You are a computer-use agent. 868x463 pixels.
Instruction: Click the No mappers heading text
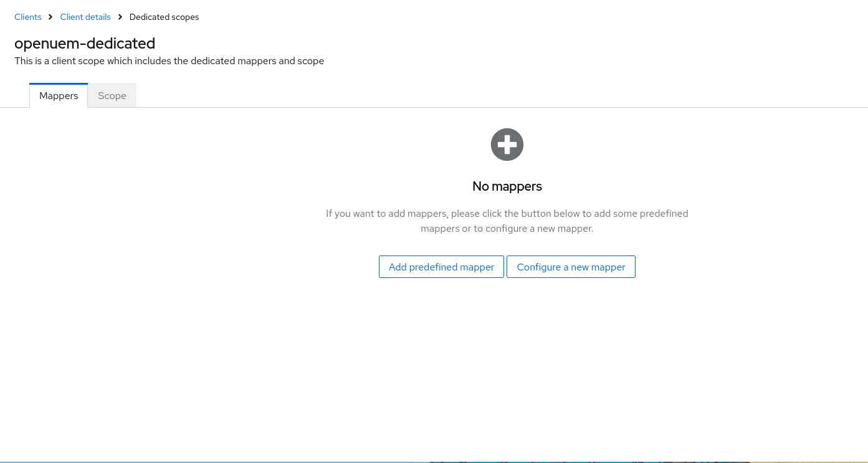[x=507, y=186]
